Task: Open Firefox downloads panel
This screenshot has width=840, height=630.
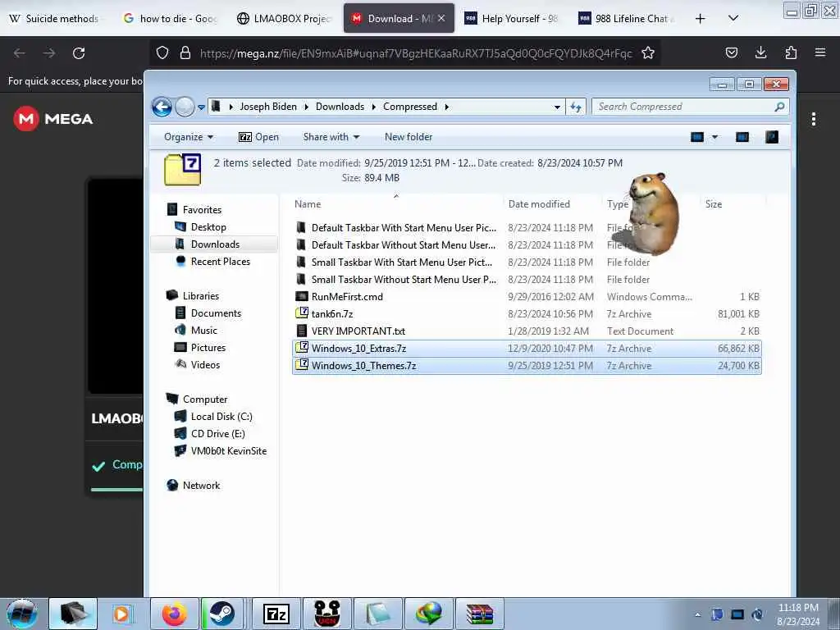Action: [760, 52]
